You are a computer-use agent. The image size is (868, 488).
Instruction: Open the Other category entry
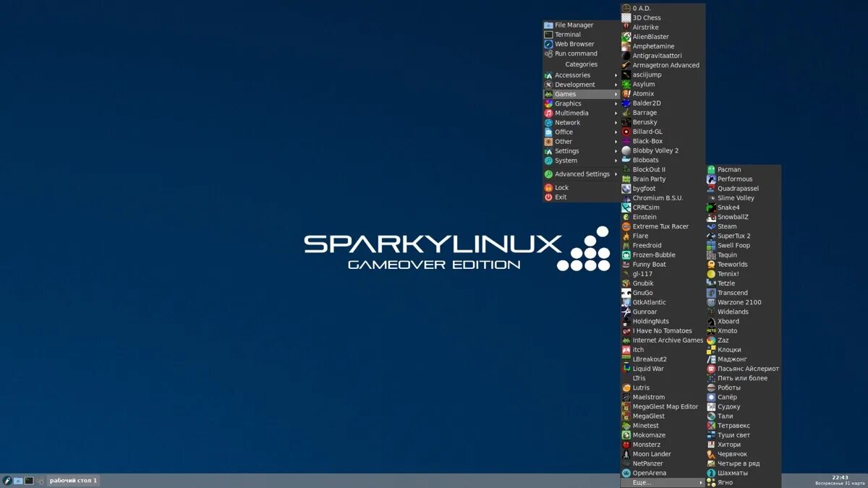pyautogui.click(x=582, y=142)
